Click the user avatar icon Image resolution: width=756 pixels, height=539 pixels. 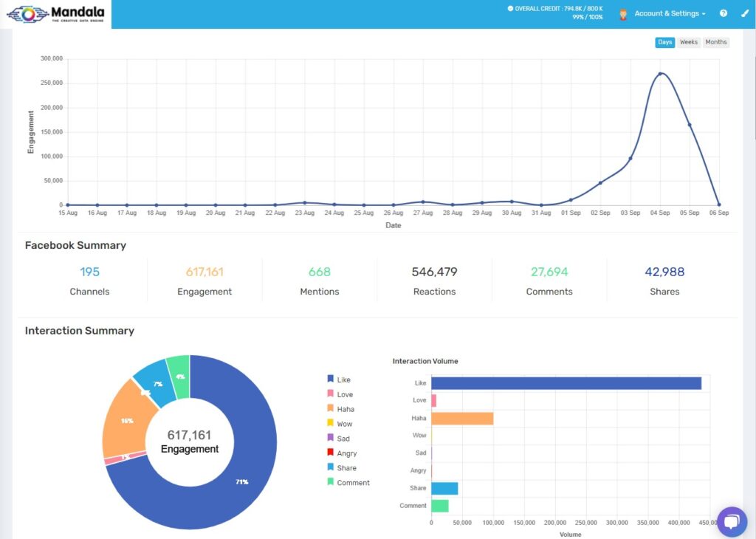(x=623, y=14)
